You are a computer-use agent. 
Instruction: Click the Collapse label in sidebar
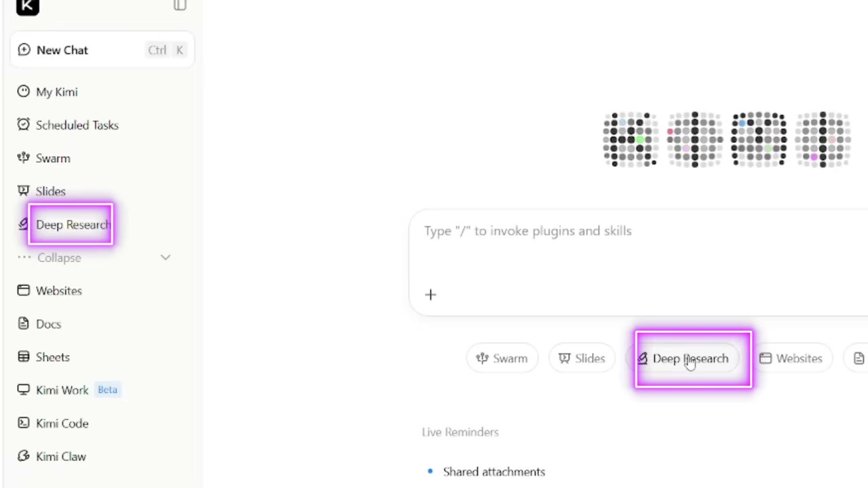point(59,258)
